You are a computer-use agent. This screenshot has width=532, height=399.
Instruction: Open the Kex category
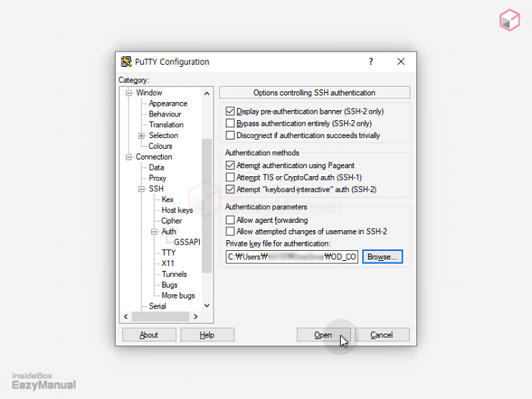168,200
